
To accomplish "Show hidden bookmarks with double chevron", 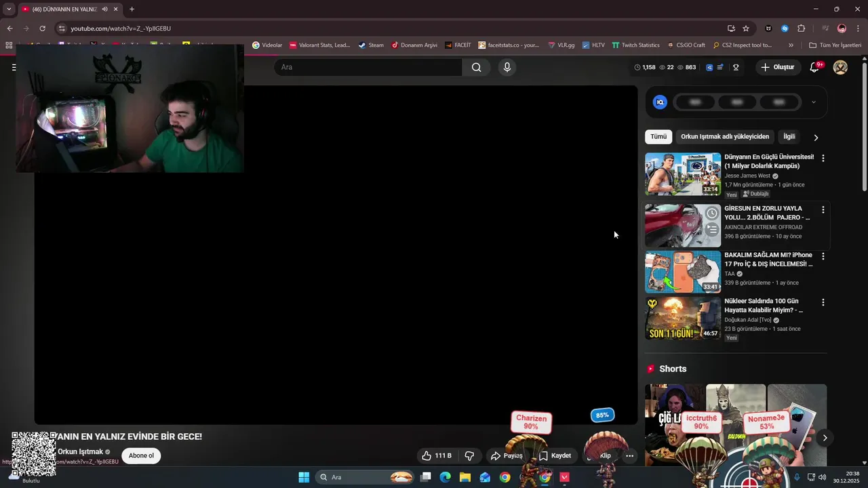I will pyautogui.click(x=791, y=45).
